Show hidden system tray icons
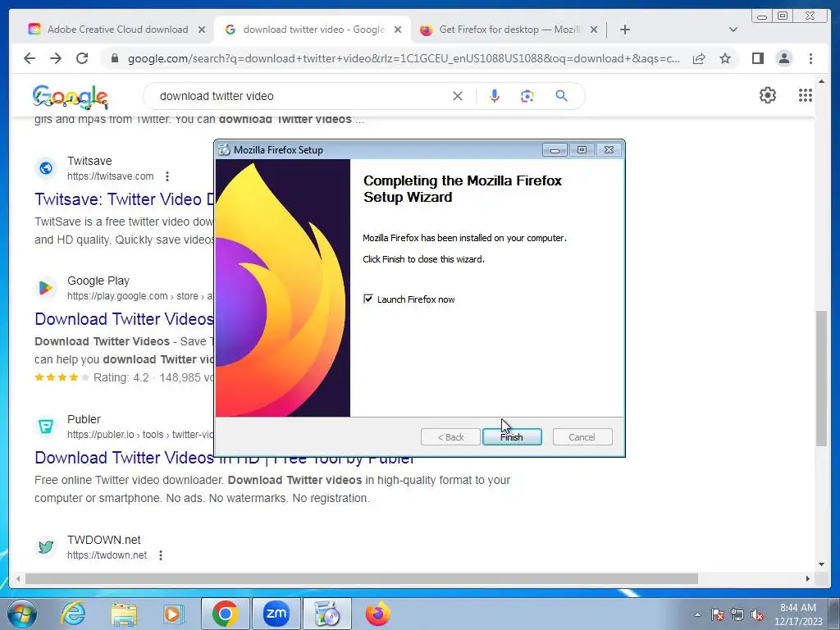This screenshot has width=840, height=630. [697, 614]
